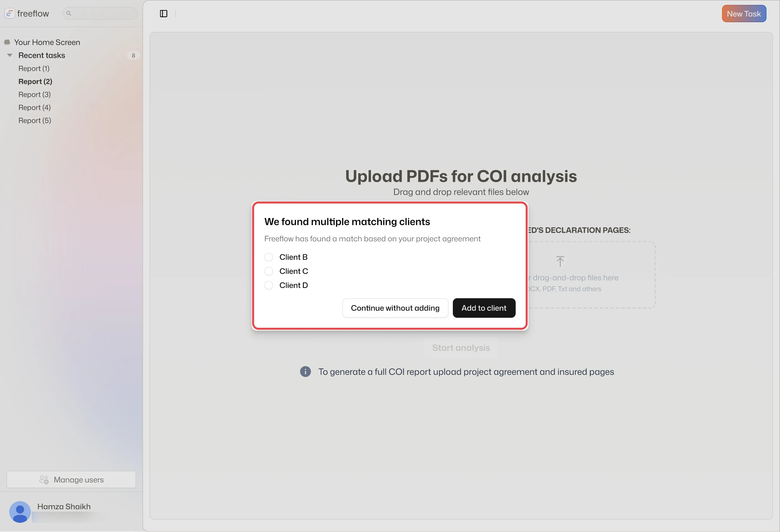Open Manage users
The image size is (780, 532).
click(x=71, y=480)
